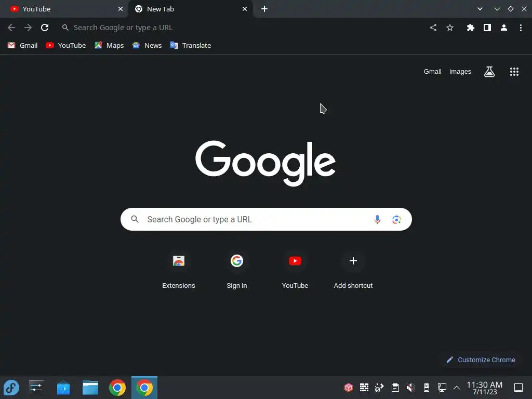Open Maps bookmark
This screenshot has width=532, height=399.
109,46
